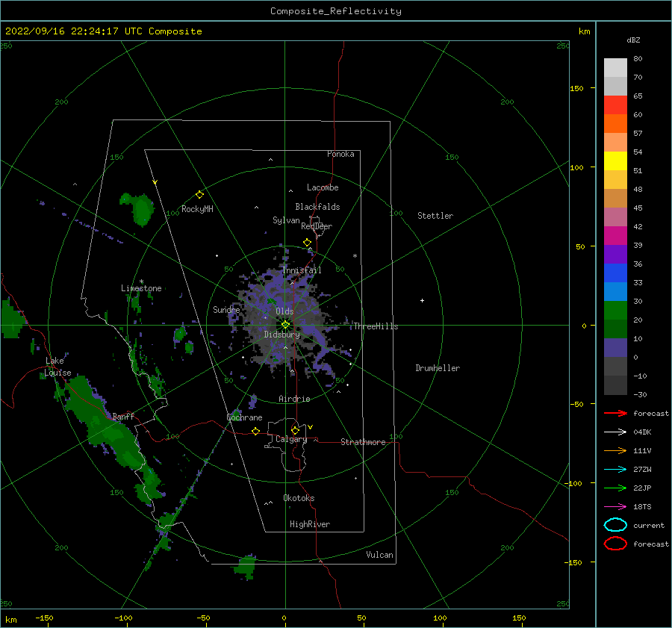This screenshot has height=628, width=672.
Task: Click the Cochrane label
Action: coord(244,417)
